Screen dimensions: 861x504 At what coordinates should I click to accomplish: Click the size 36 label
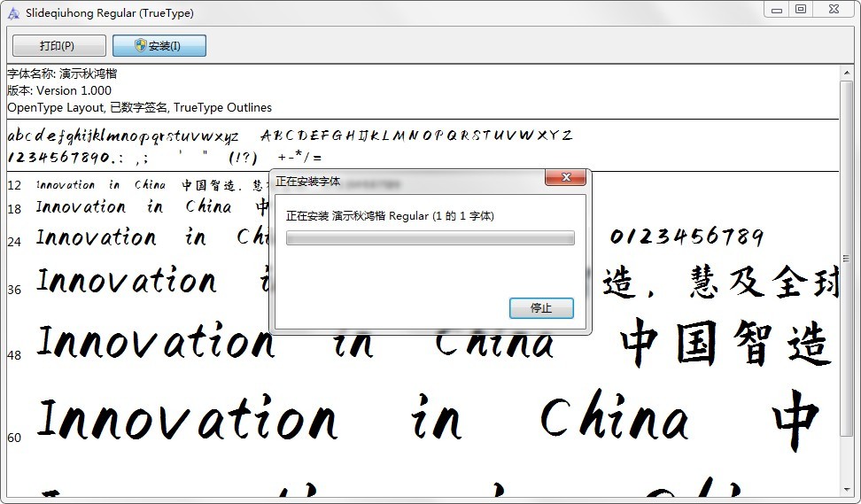[14, 290]
